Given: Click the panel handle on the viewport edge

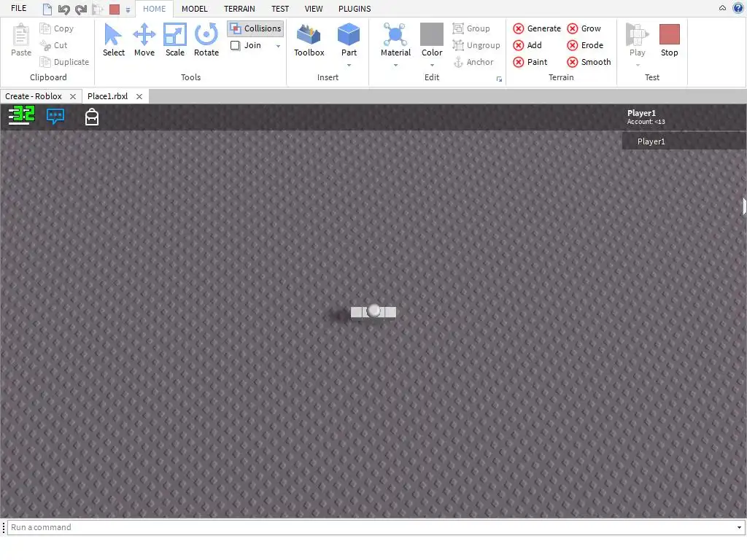Looking at the screenshot, I should click(744, 206).
